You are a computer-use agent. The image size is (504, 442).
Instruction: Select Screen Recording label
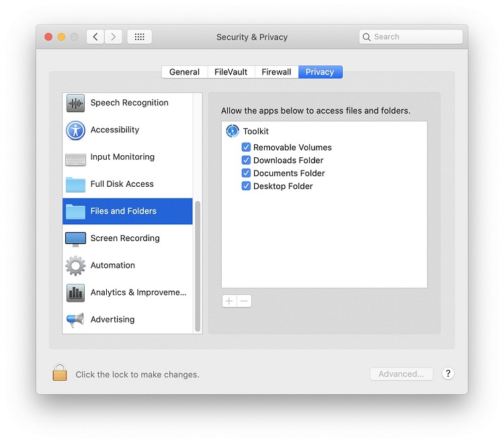point(125,238)
